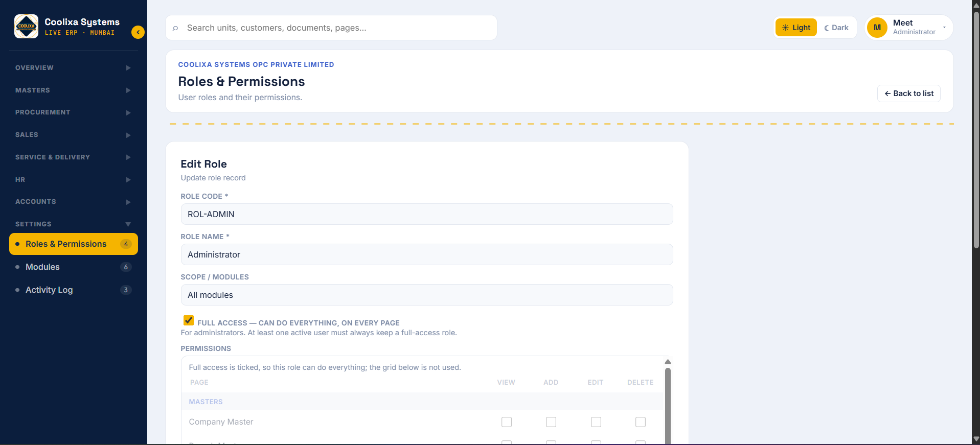This screenshot has width=980, height=445.
Task: Tick Company Master View checkbox
Action: pos(507,422)
